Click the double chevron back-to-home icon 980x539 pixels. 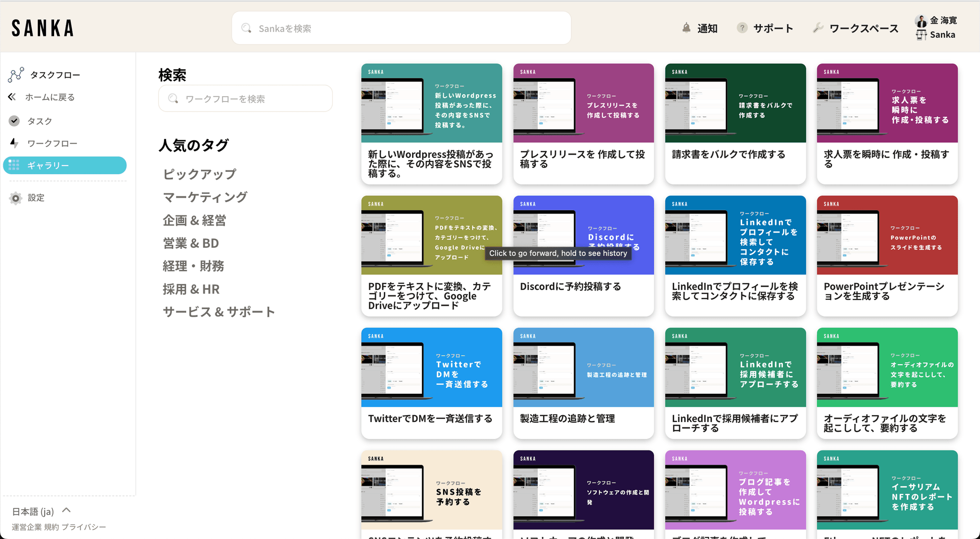click(12, 97)
